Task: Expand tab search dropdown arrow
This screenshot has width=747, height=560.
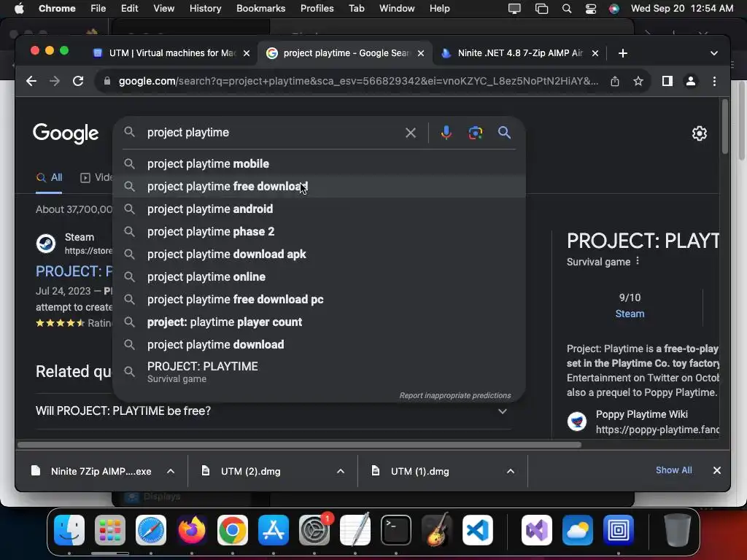Action: pyautogui.click(x=713, y=53)
